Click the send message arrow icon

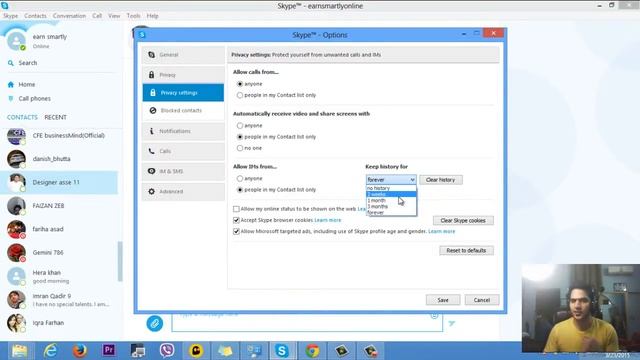[452, 324]
